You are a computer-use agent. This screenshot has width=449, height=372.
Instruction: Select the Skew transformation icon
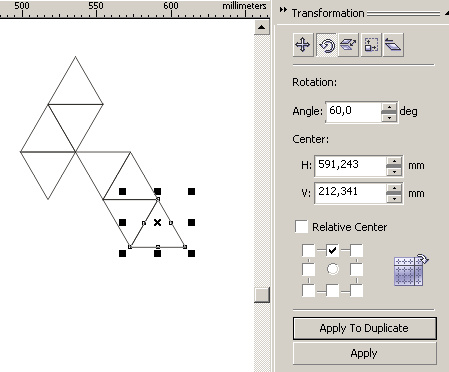coord(393,45)
